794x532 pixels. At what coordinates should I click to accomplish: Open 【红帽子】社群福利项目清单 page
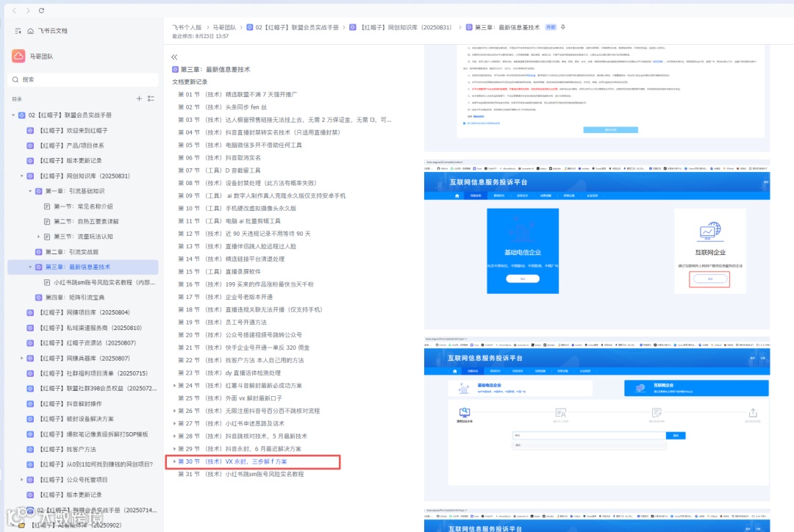point(93,373)
